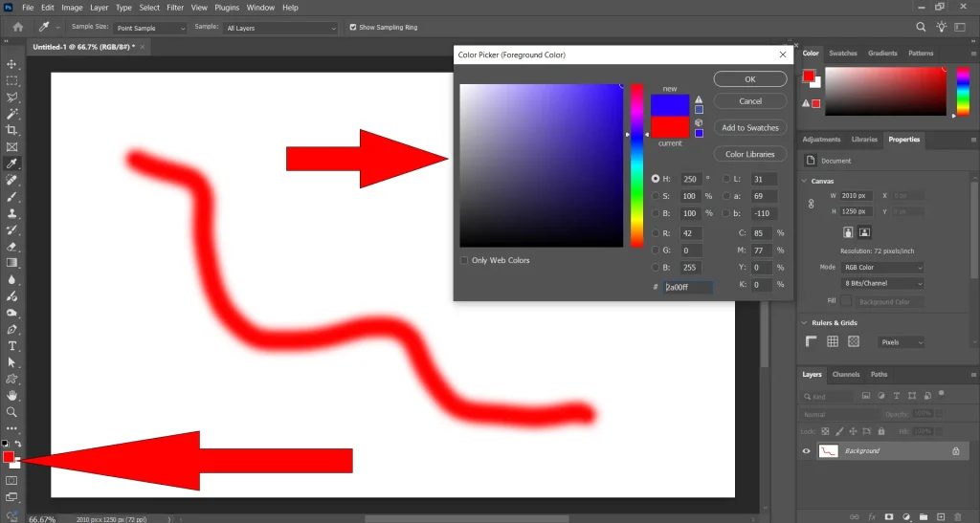The width and height of the screenshot is (980, 523).
Task: Select the G green radio button
Action: tap(656, 251)
